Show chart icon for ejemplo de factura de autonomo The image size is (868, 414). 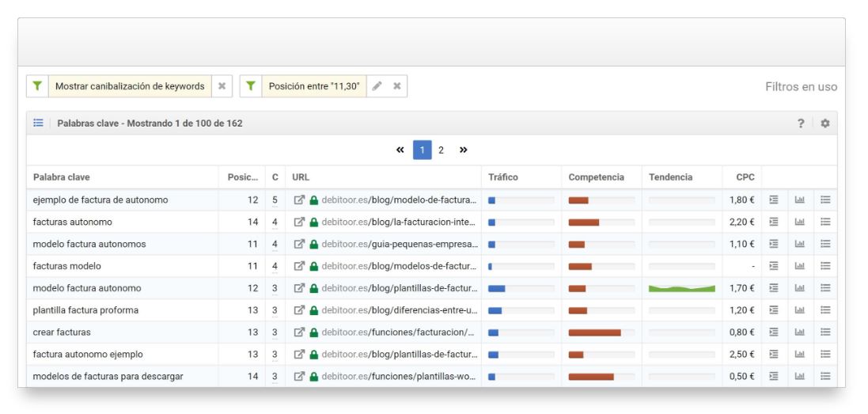799,200
